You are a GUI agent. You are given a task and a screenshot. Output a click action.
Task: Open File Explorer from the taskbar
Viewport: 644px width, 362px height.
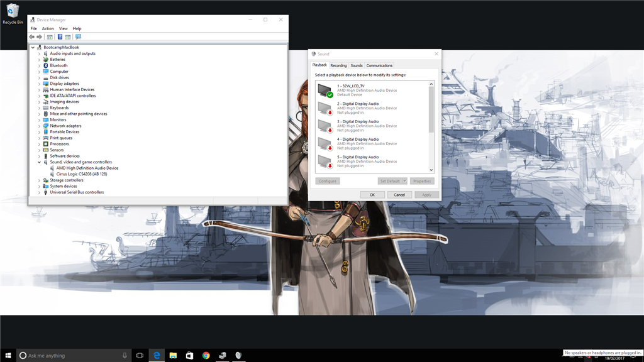click(x=173, y=356)
